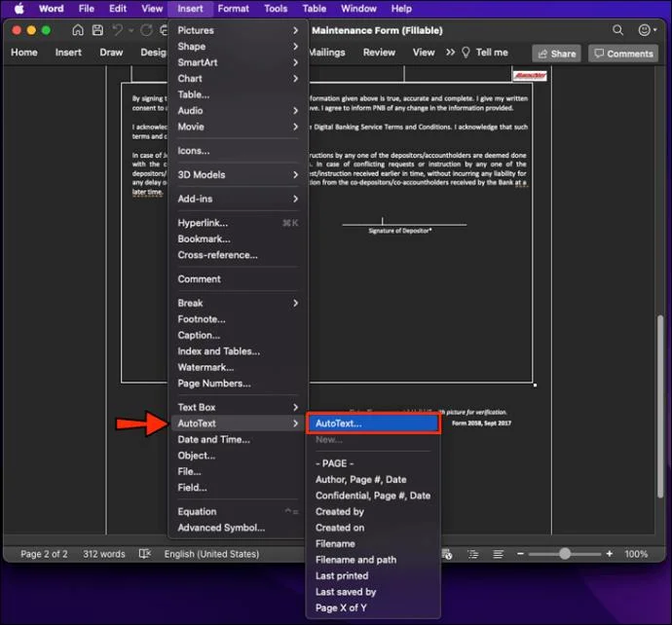Open the Edit menu

coord(118,9)
